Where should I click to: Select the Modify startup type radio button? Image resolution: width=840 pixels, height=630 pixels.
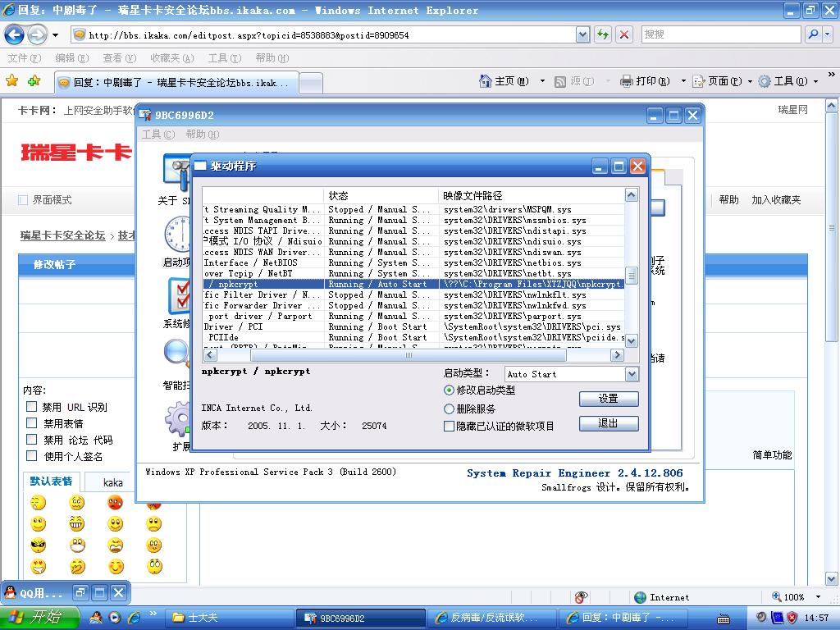(x=449, y=390)
